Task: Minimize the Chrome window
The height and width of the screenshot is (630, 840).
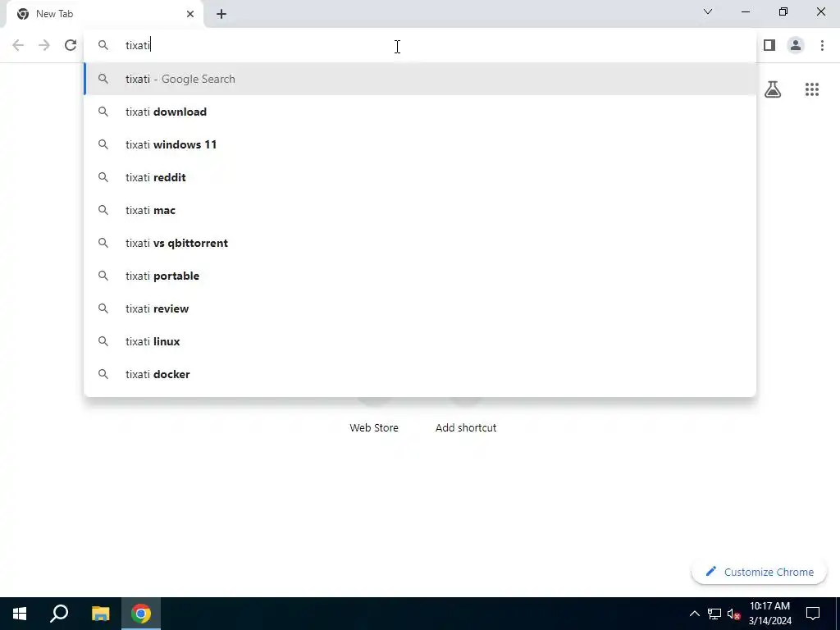Action: tap(746, 11)
